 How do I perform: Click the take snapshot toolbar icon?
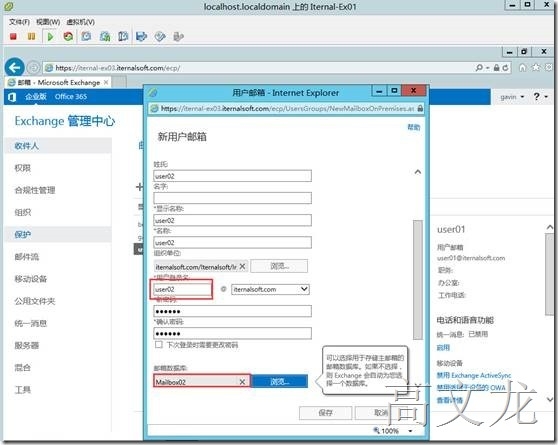[x=86, y=36]
